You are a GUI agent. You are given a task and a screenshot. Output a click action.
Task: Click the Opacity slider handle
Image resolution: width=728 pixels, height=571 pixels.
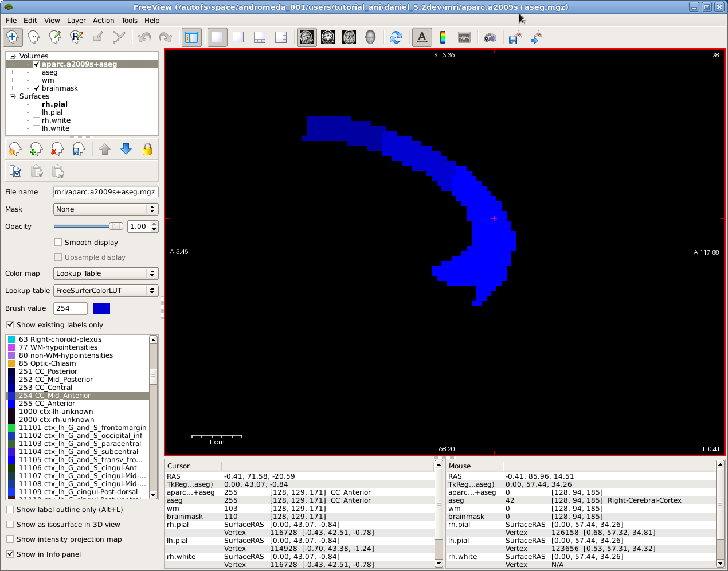click(x=116, y=226)
